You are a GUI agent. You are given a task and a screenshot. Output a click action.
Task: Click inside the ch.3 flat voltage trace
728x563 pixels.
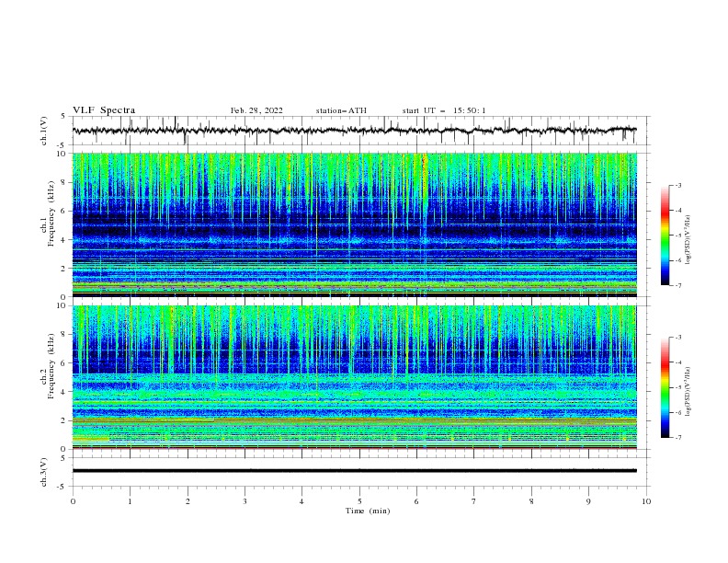pyautogui.click(x=354, y=471)
